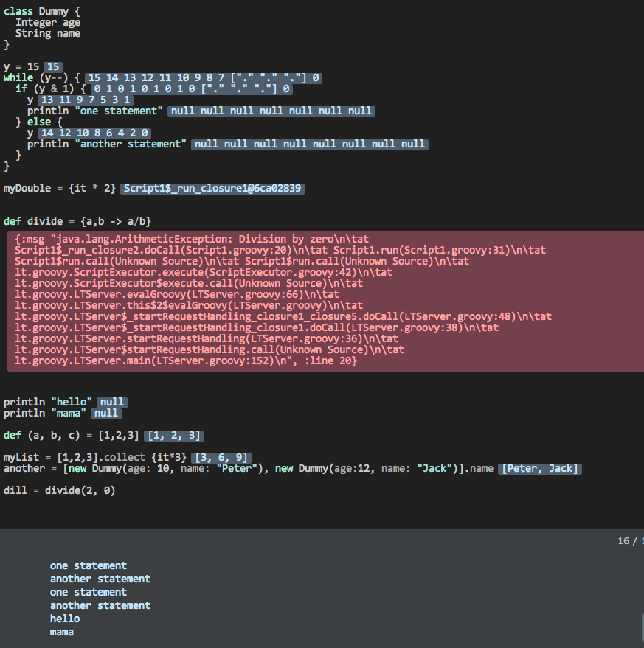Click the "hello" line in console output
644x648 pixels.
pos(65,619)
